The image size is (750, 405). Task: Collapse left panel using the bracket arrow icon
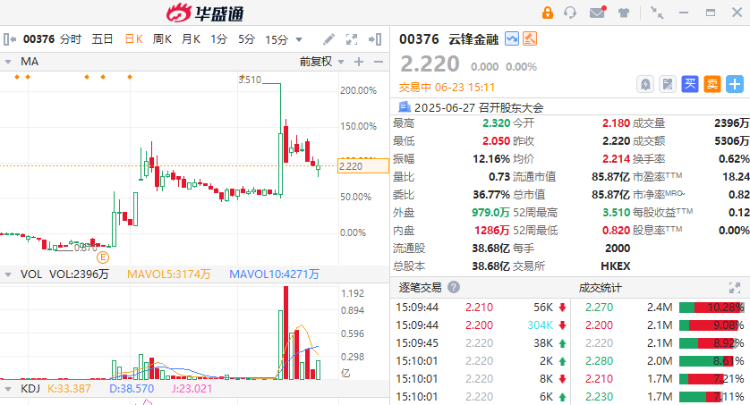(10, 39)
